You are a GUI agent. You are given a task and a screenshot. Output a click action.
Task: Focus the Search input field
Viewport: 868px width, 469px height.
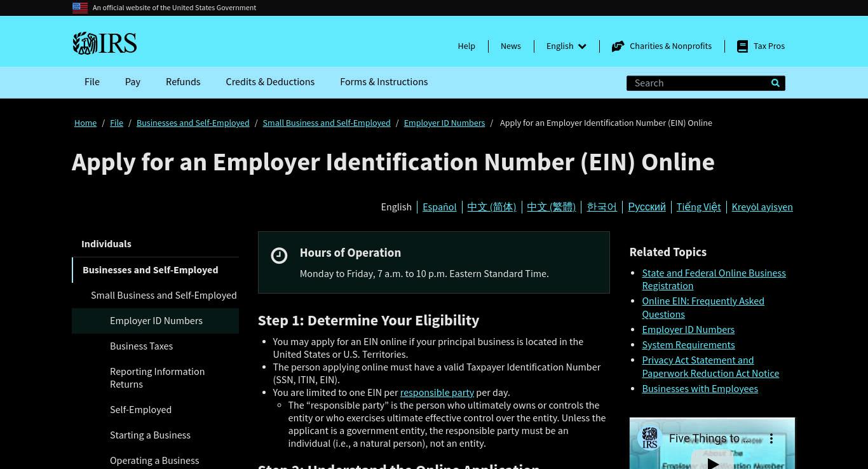[698, 83]
